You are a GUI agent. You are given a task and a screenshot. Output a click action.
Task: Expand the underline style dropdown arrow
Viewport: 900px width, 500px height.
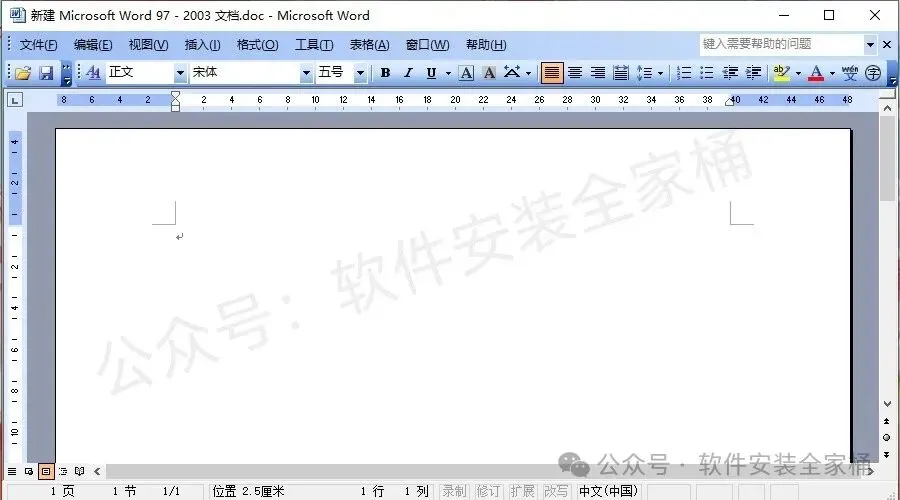pyautogui.click(x=448, y=73)
